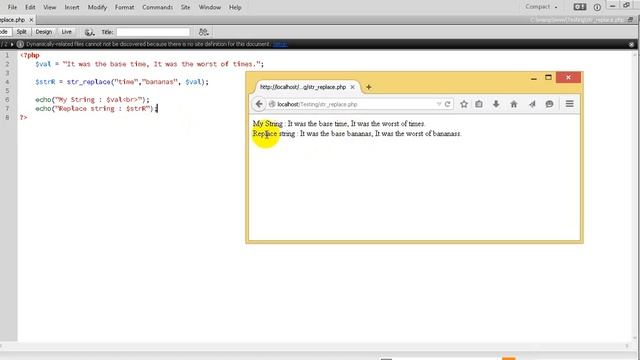Open the file management icon in toolbar
Image resolution: width=640 pixels, height=360 pixels.
click(x=203, y=32)
